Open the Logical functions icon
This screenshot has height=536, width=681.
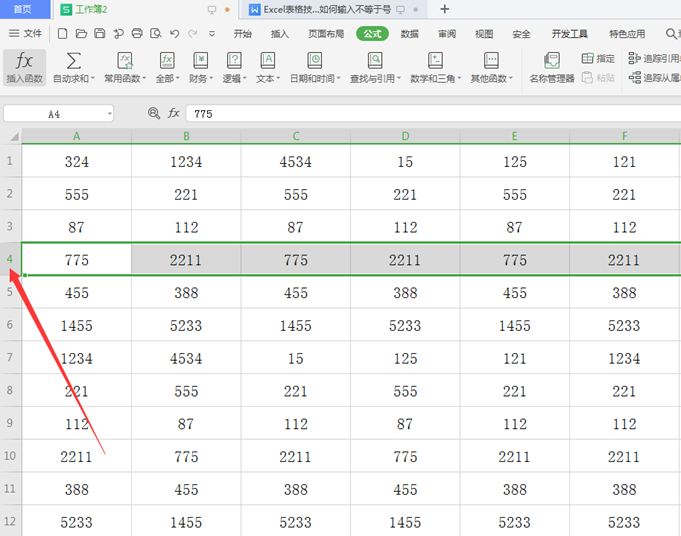click(235, 61)
